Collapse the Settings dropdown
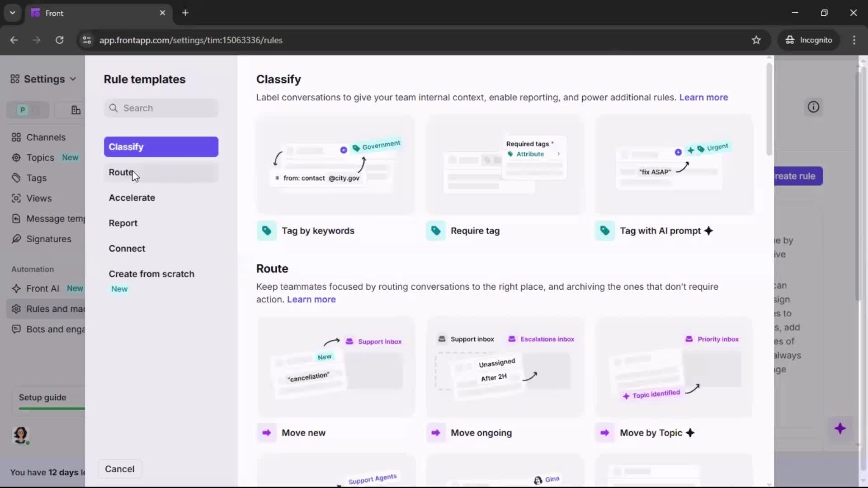 pyautogui.click(x=73, y=79)
